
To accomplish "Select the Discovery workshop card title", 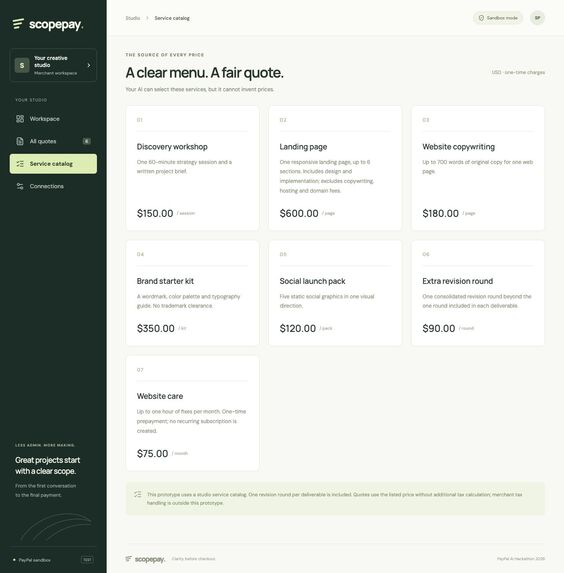I will pos(172,147).
